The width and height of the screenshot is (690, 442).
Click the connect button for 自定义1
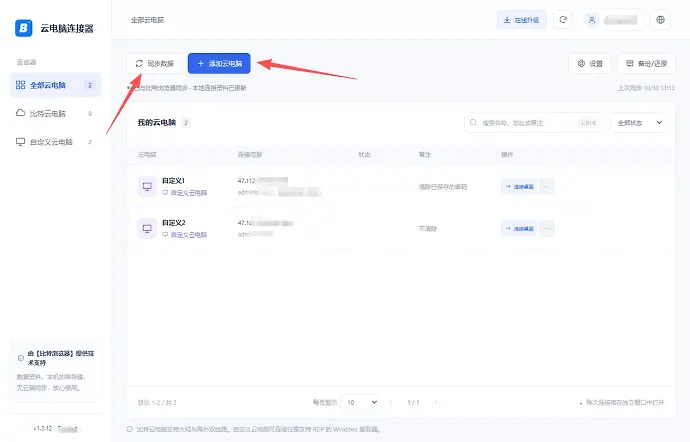pyautogui.click(x=519, y=187)
